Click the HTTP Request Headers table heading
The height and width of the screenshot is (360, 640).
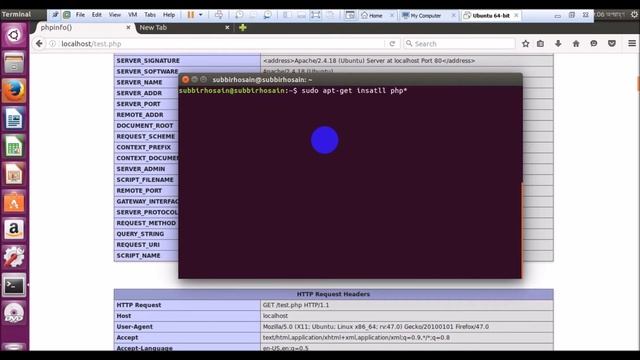click(x=333, y=294)
